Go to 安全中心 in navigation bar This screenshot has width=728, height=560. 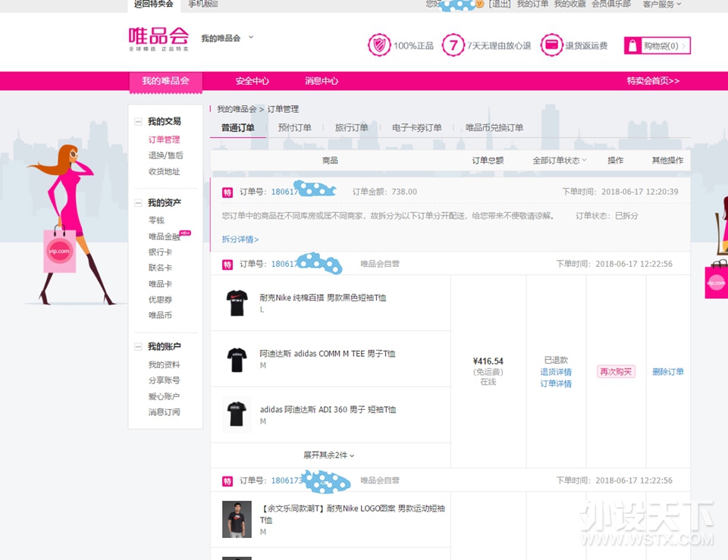point(252,81)
